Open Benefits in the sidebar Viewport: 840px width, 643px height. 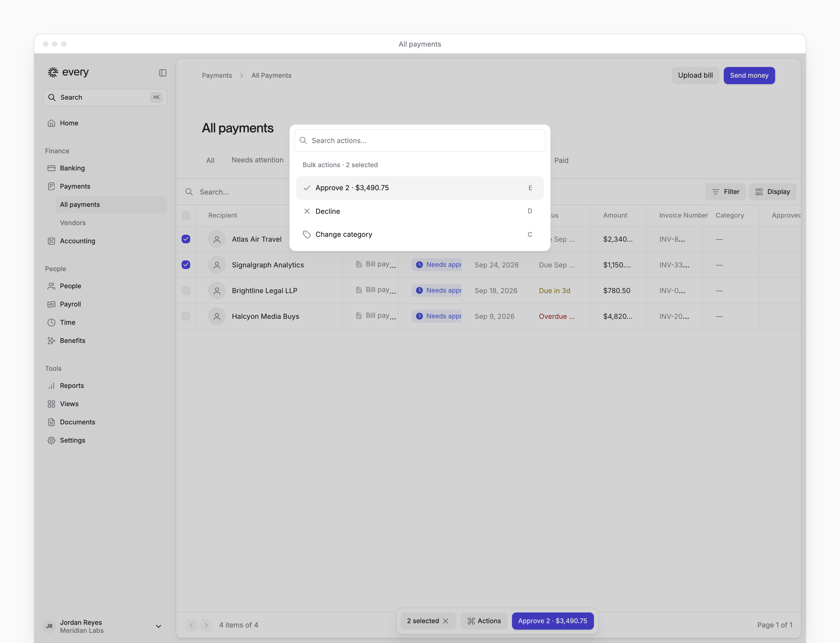pyautogui.click(x=105, y=341)
